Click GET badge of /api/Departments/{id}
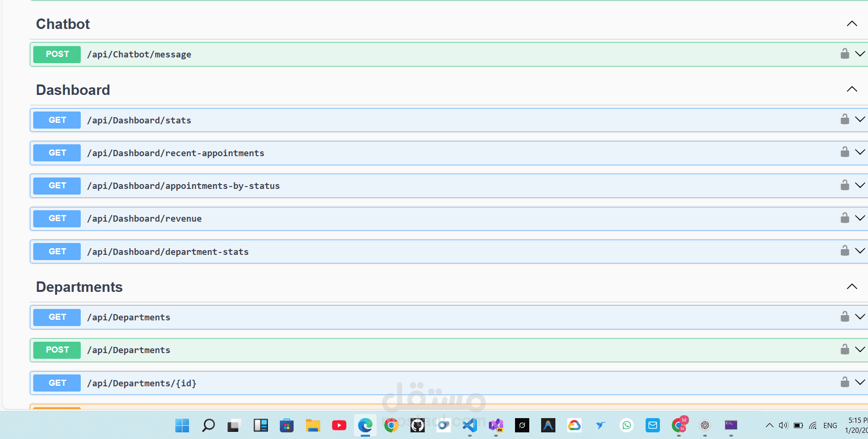The width and height of the screenshot is (868, 439). point(57,383)
